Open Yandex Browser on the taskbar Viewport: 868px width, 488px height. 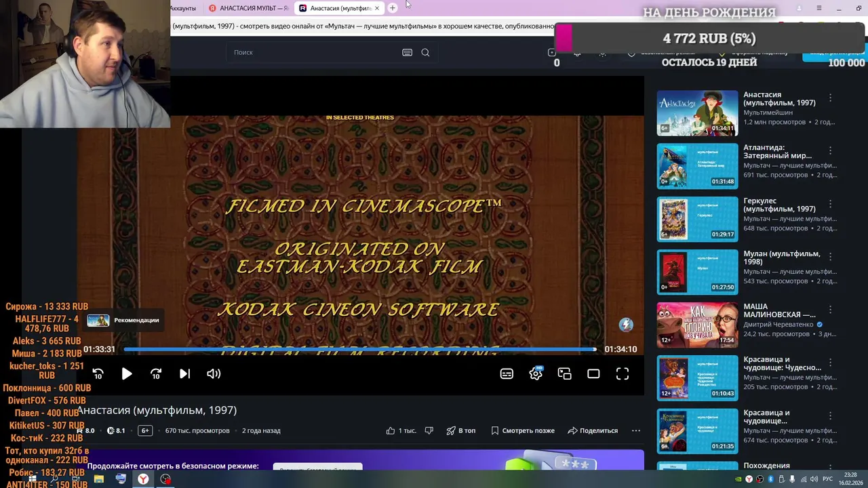coord(143,479)
